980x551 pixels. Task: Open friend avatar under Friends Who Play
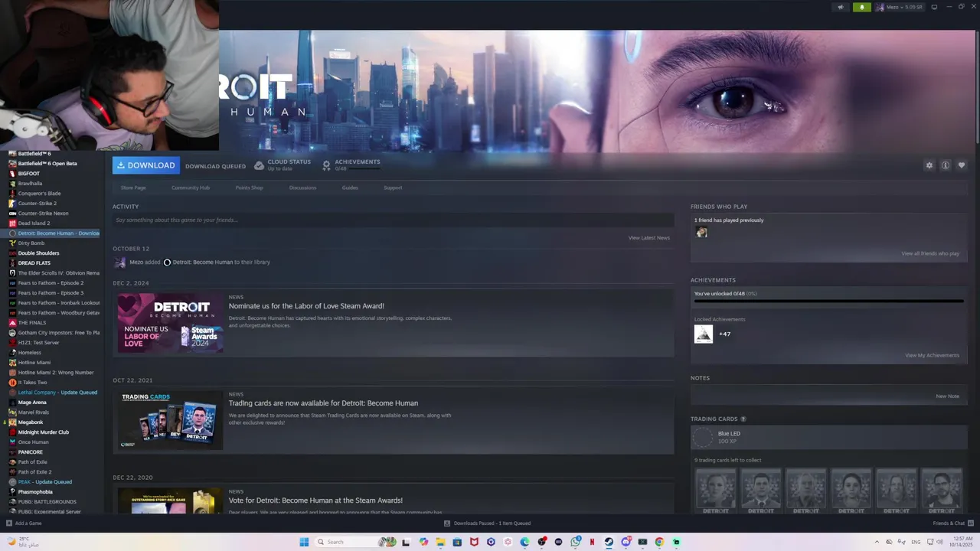pyautogui.click(x=701, y=233)
